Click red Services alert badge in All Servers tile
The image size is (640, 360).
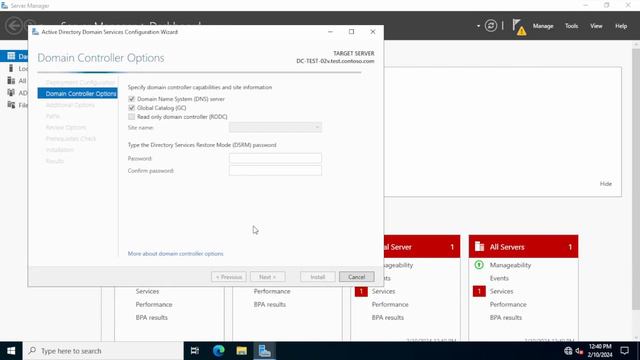(479, 291)
